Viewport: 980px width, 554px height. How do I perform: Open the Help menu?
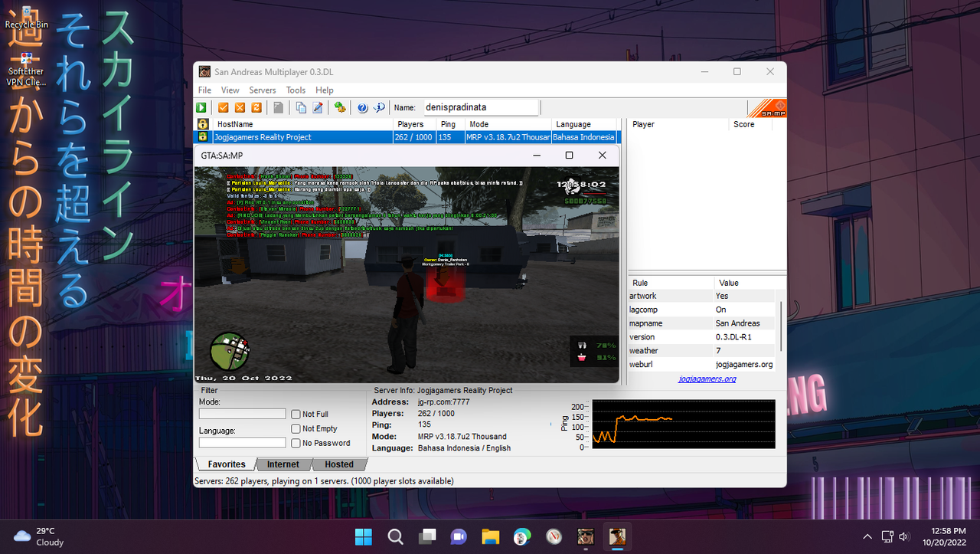(325, 90)
